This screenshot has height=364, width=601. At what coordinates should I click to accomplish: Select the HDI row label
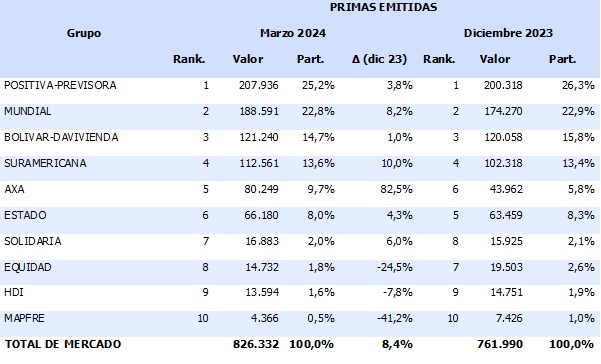click(x=14, y=292)
